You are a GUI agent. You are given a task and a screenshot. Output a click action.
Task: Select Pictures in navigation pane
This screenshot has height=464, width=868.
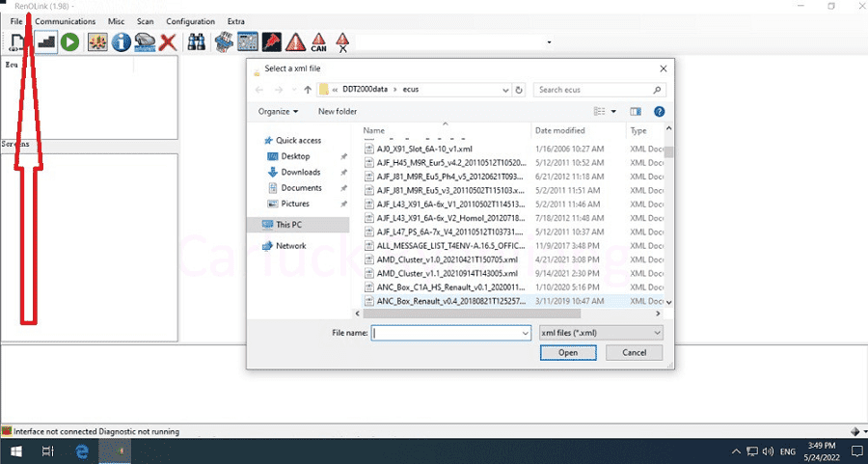[295, 204]
